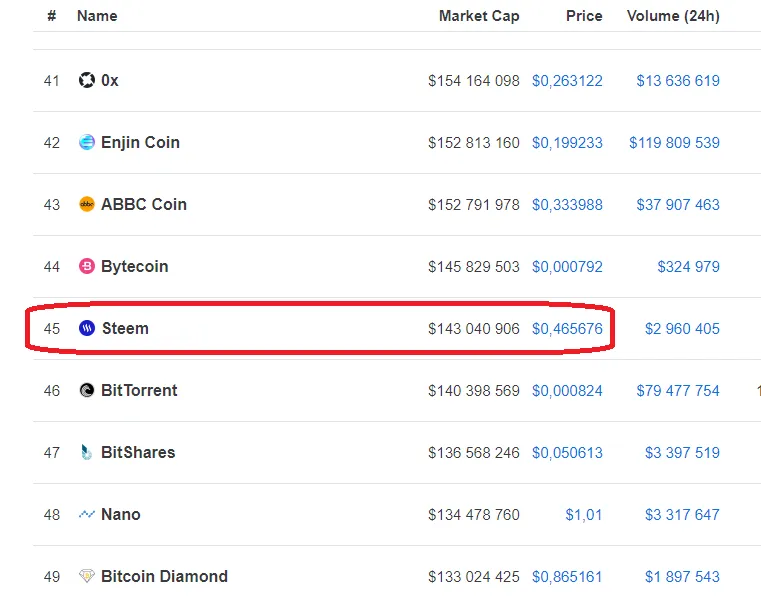Open the Nano name link
The height and width of the screenshot is (602, 761).
[x=121, y=514]
